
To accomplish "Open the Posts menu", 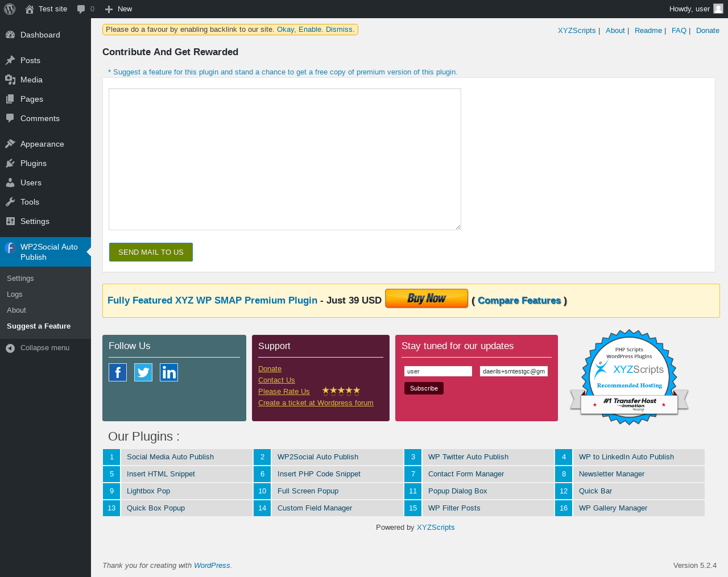I will 45,60.
